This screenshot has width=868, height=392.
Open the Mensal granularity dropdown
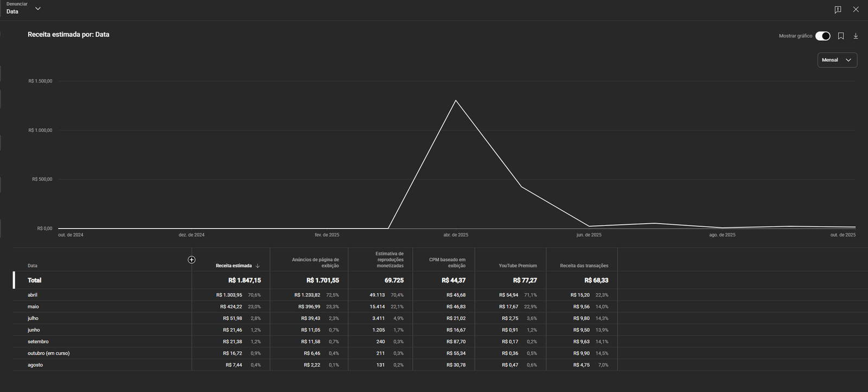pyautogui.click(x=837, y=60)
